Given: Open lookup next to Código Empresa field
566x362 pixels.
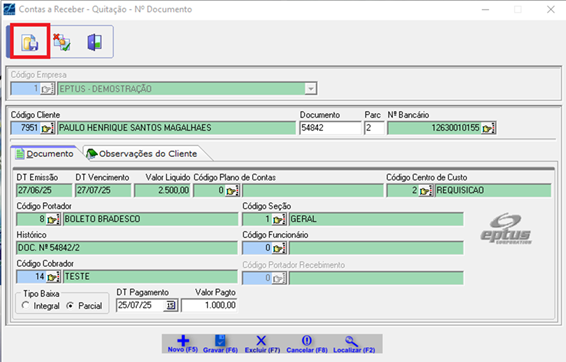Looking at the screenshot, I should (x=47, y=89).
